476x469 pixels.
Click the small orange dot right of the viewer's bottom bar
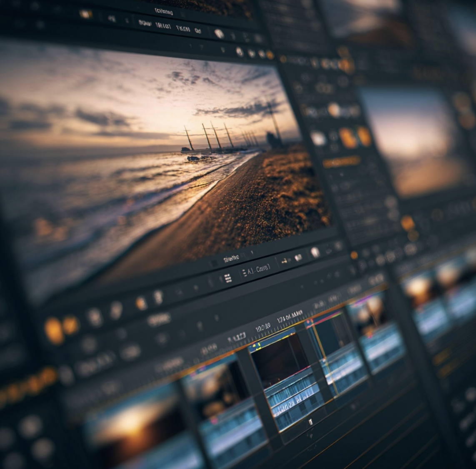[x=354, y=255]
